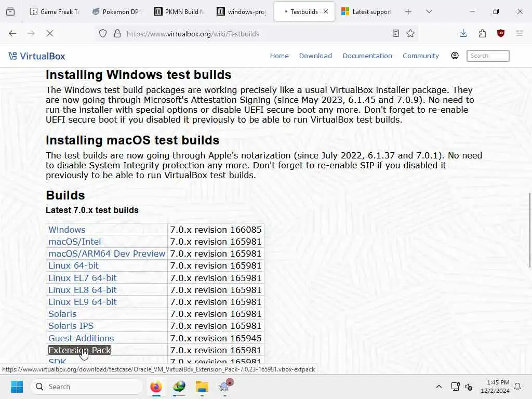Image resolution: width=532 pixels, height=399 pixels.
Task: Click '7.0.x revision 165945' cell
Action: (x=216, y=338)
